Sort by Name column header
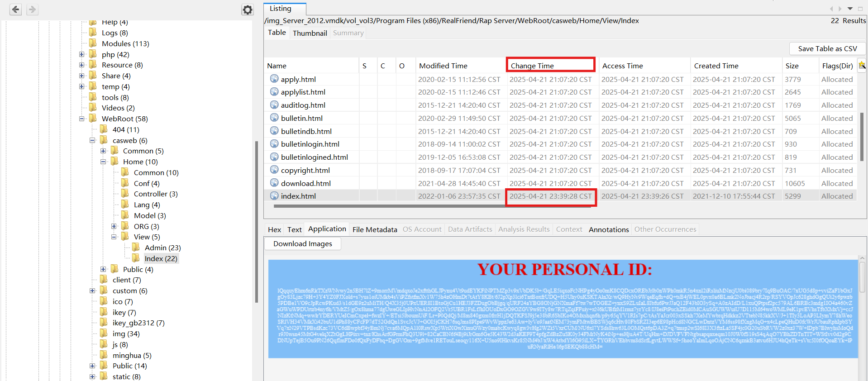 pyautogui.click(x=311, y=66)
